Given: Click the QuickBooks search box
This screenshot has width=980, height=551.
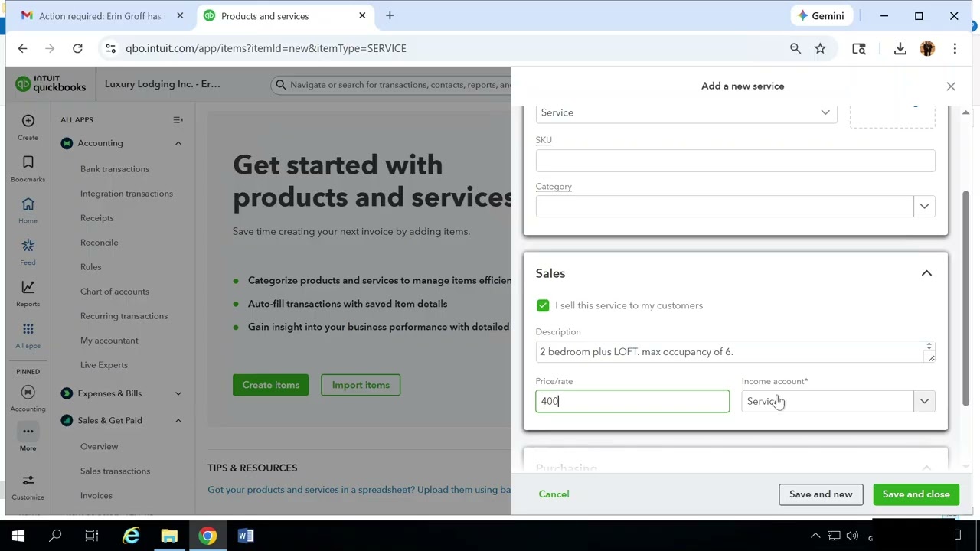Looking at the screenshot, I should [392, 85].
